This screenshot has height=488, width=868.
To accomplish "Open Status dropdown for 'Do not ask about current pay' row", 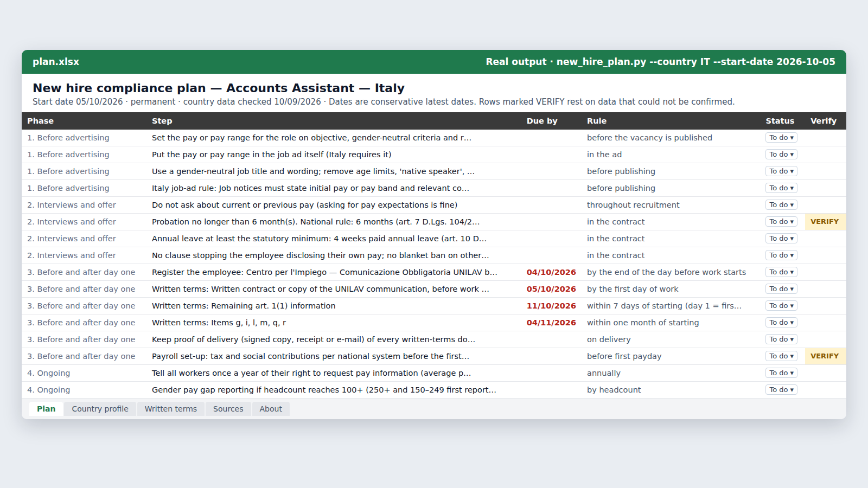I will [x=781, y=205].
